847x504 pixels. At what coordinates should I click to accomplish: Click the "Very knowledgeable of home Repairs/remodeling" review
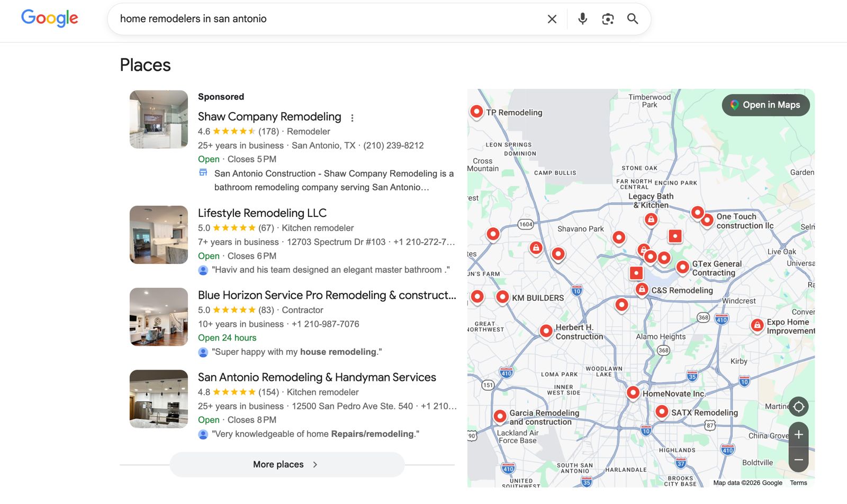click(x=316, y=434)
